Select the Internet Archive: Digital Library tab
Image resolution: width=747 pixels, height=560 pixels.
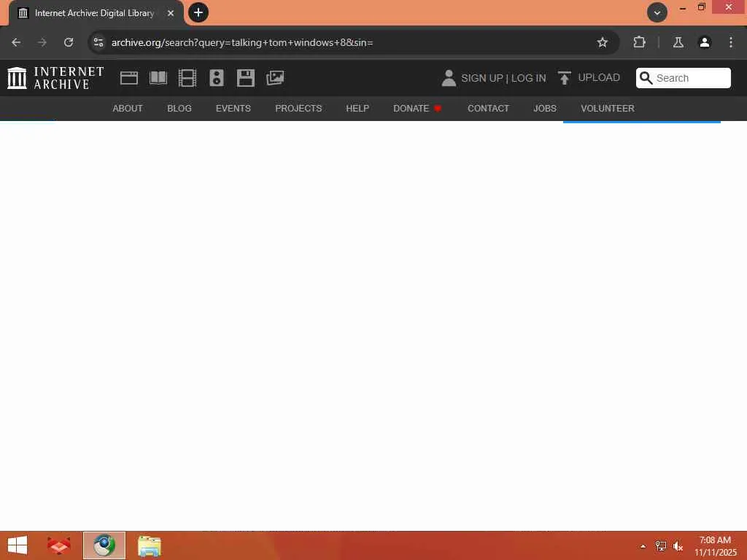(x=96, y=13)
